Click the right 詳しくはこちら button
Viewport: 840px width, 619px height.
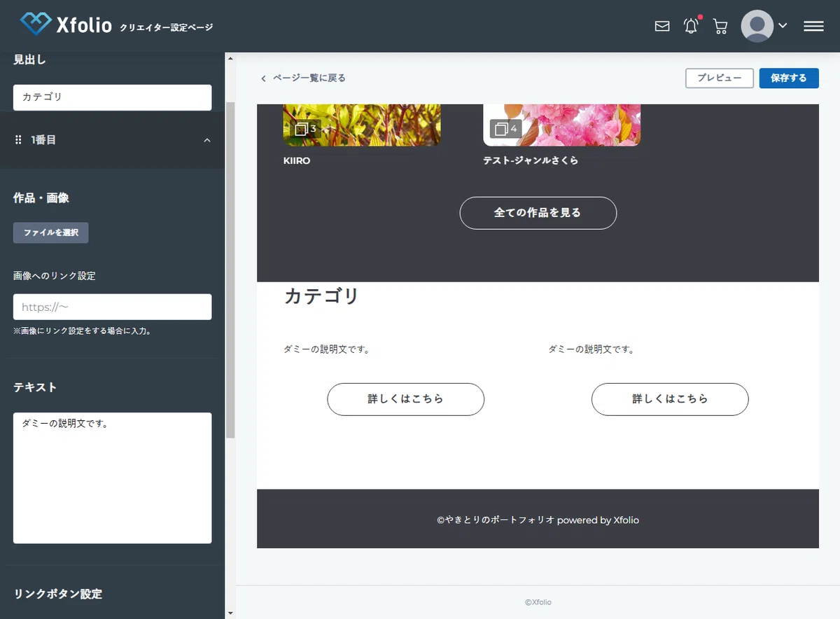pos(670,399)
